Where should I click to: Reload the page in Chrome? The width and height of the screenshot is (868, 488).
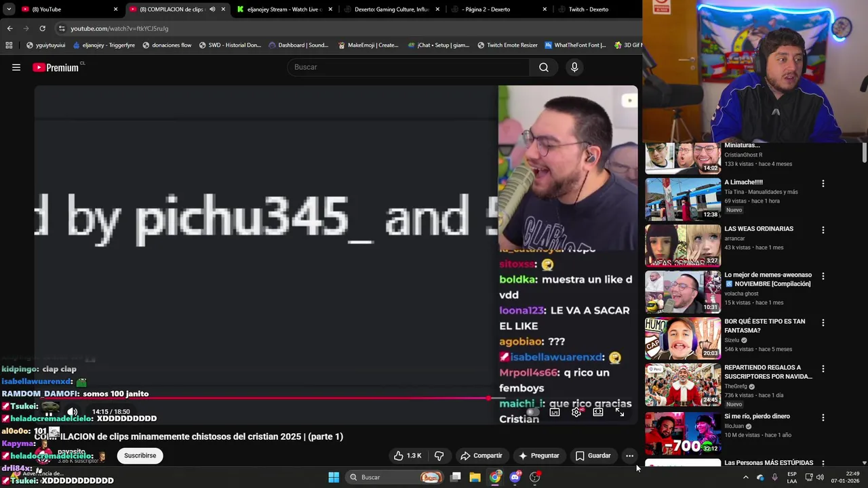point(42,28)
